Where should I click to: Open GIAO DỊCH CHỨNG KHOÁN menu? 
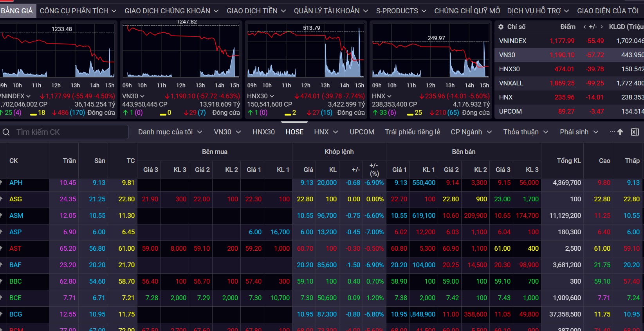point(171,11)
